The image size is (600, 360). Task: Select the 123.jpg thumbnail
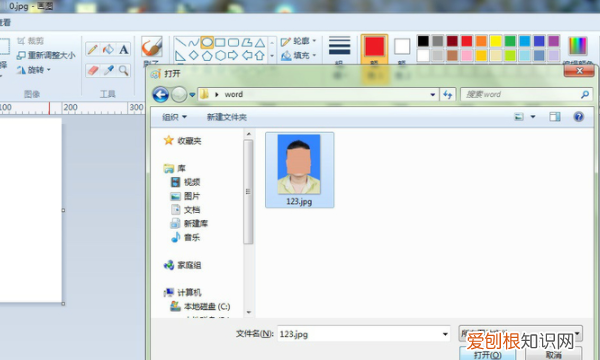(x=299, y=170)
